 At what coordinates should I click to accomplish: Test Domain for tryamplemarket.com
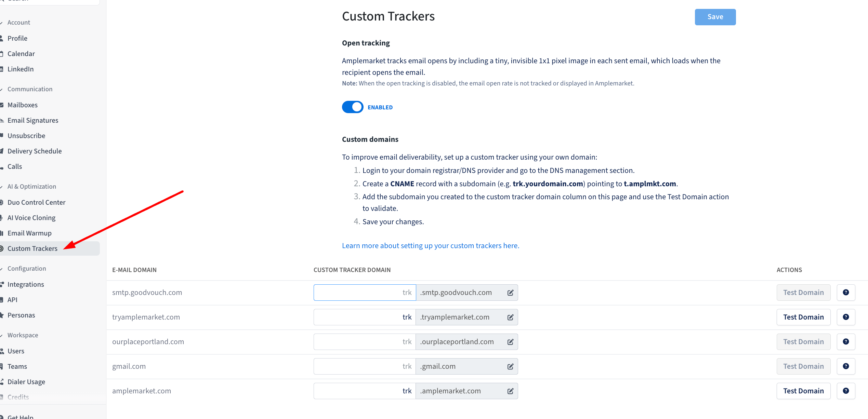[x=803, y=317]
